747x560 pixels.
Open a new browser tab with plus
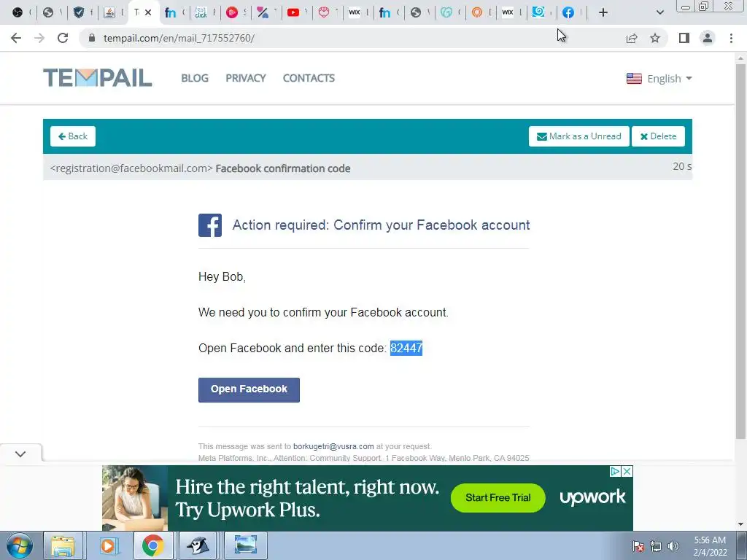(603, 12)
